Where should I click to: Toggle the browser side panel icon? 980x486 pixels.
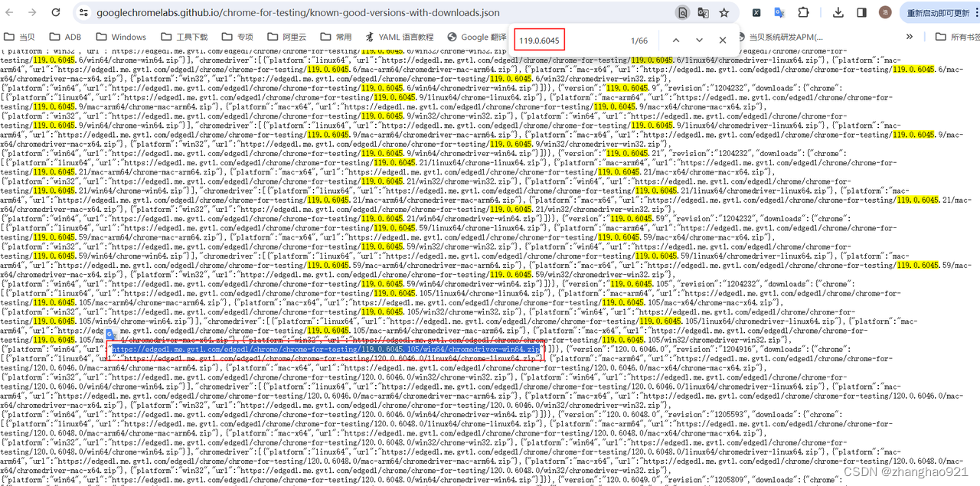[x=861, y=13]
